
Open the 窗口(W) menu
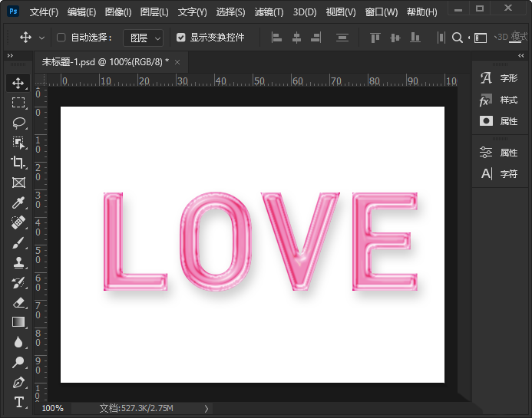382,12
